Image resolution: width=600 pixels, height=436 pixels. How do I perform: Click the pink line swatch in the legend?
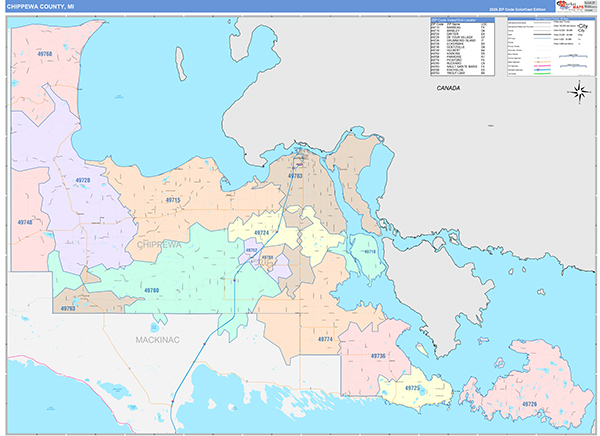[542, 66]
